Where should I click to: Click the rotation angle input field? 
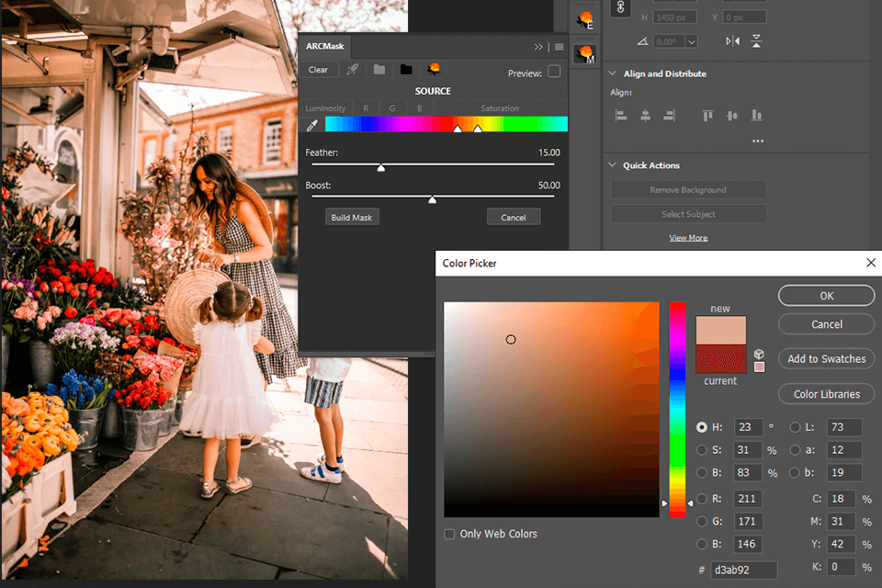pos(669,41)
